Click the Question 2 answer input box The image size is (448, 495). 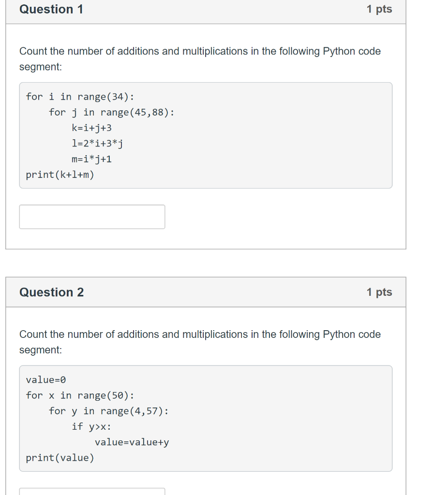pyautogui.click(x=92, y=491)
